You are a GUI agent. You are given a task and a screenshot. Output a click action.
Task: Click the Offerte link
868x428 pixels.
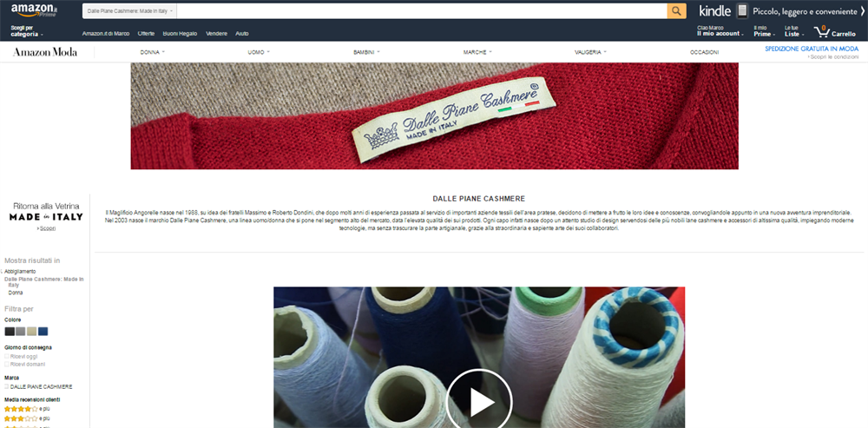click(x=146, y=34)
